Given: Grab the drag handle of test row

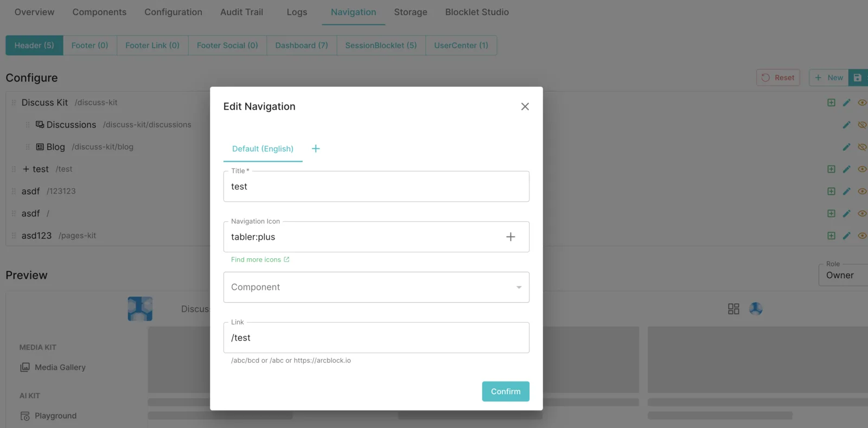Looking at the screenshot, I should click(14, 169).
